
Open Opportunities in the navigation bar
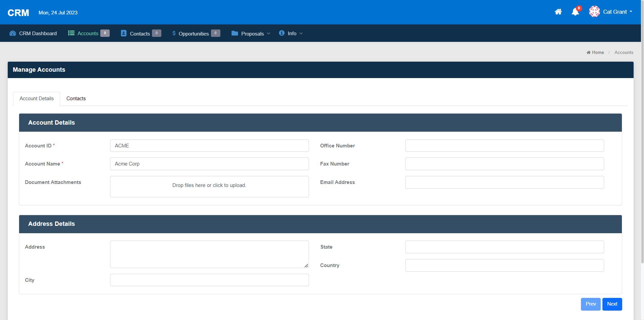[194, 34]
